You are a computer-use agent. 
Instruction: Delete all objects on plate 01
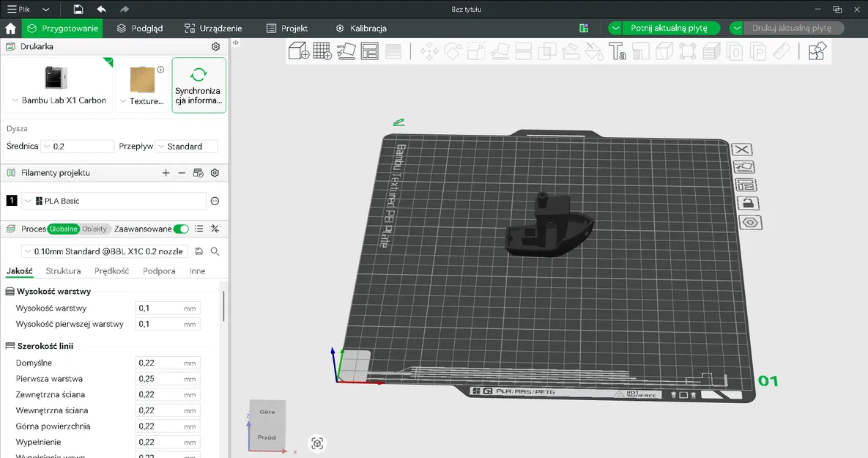pos(742,149)
